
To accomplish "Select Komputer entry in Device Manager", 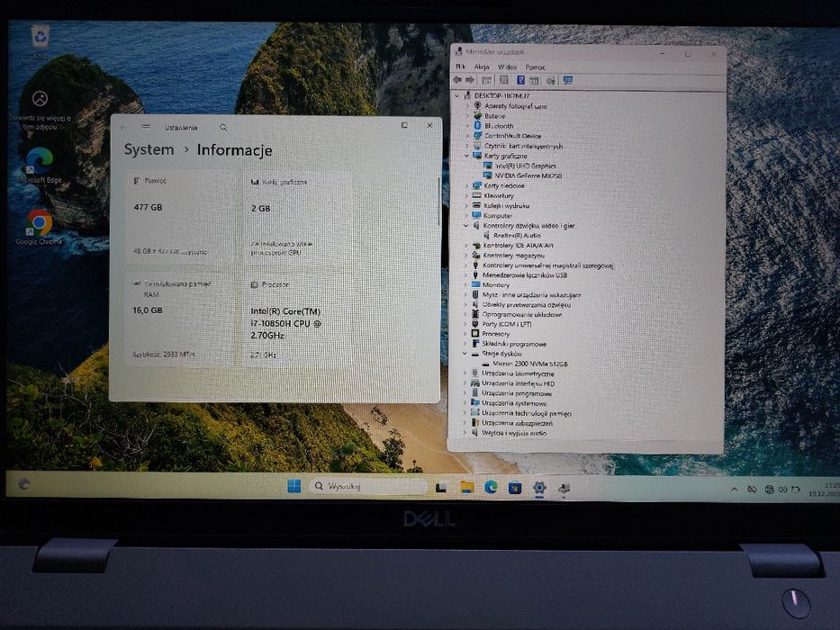I will click(x=492, y=215).
